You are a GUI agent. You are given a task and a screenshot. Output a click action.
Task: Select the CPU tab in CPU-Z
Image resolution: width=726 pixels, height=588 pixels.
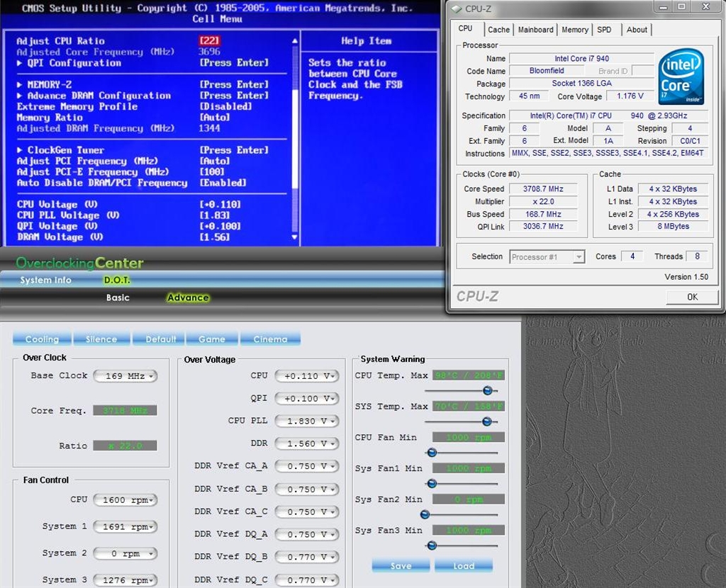point(466,28)
